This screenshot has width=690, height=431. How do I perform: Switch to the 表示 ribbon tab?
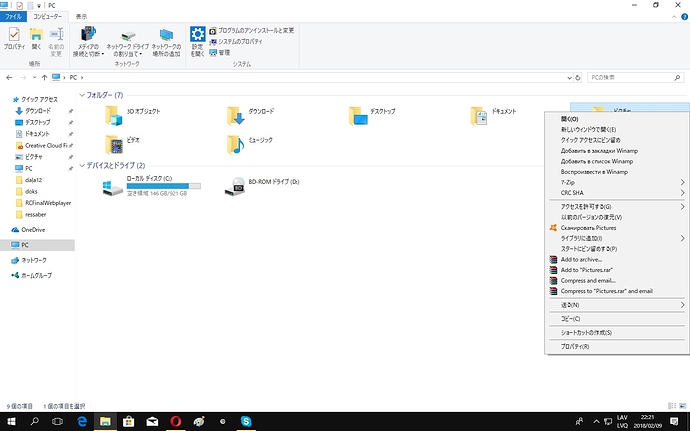[80, 17]
